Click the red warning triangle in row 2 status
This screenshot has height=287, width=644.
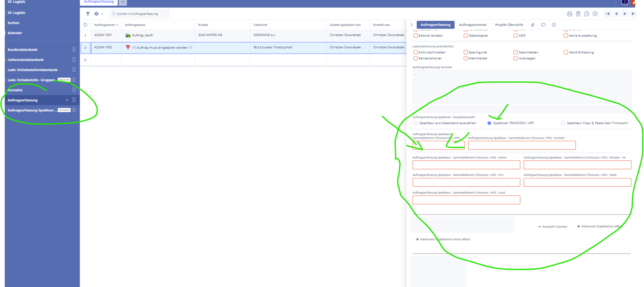[128, 47]
